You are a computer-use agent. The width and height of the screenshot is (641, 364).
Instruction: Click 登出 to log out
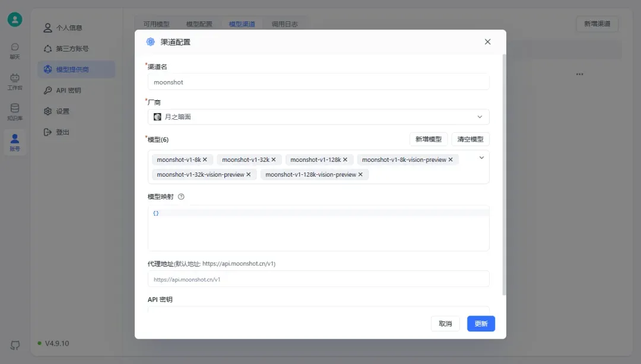pyautogui.click(x=76, y=132)
